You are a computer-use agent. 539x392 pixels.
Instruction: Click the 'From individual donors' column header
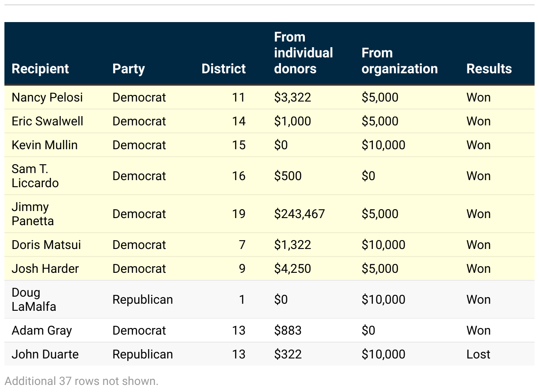point(304,53)
